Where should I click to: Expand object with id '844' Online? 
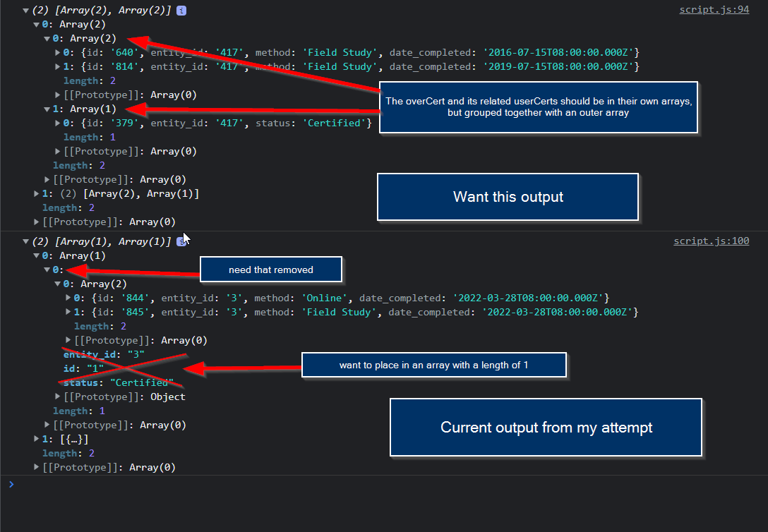pyautogui.click(x=68, y=298)
